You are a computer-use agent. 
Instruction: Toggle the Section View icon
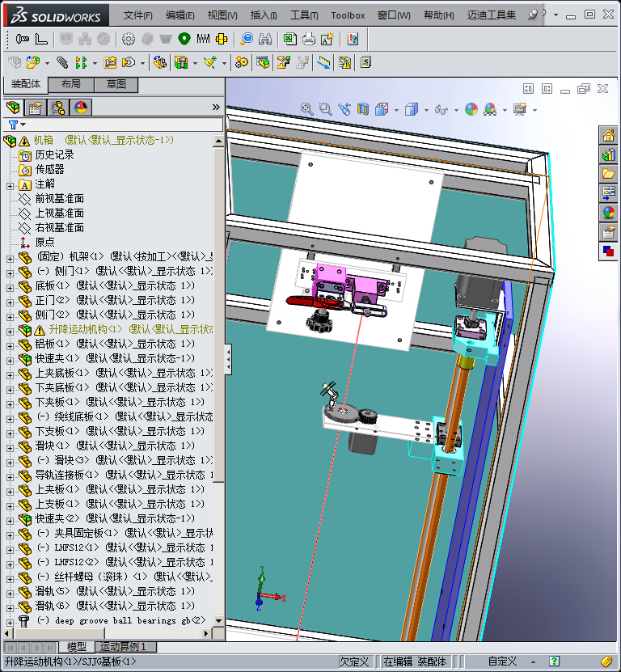362,109
